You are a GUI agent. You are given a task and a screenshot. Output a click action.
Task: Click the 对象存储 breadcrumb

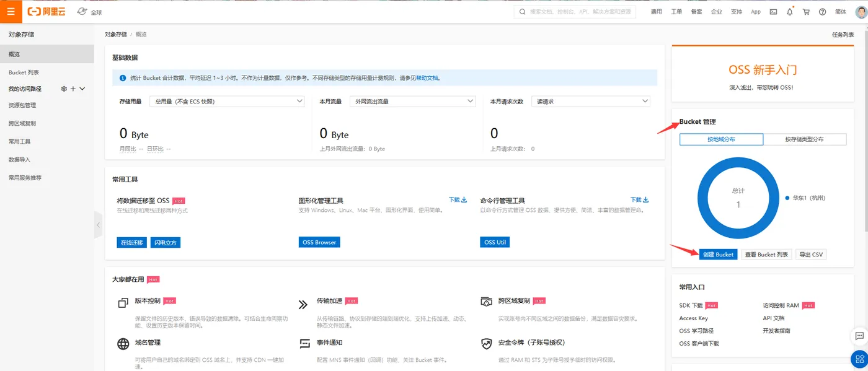[x=116, y=35]
